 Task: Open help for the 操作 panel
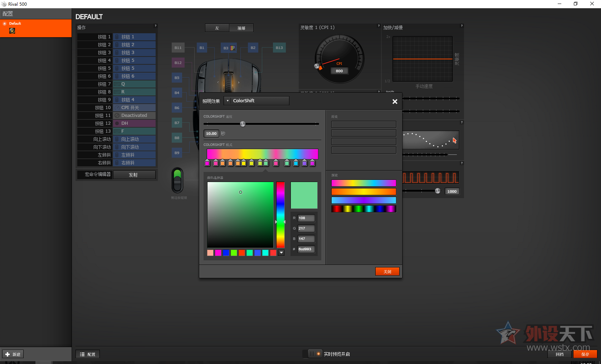click(x=155, y=26)
